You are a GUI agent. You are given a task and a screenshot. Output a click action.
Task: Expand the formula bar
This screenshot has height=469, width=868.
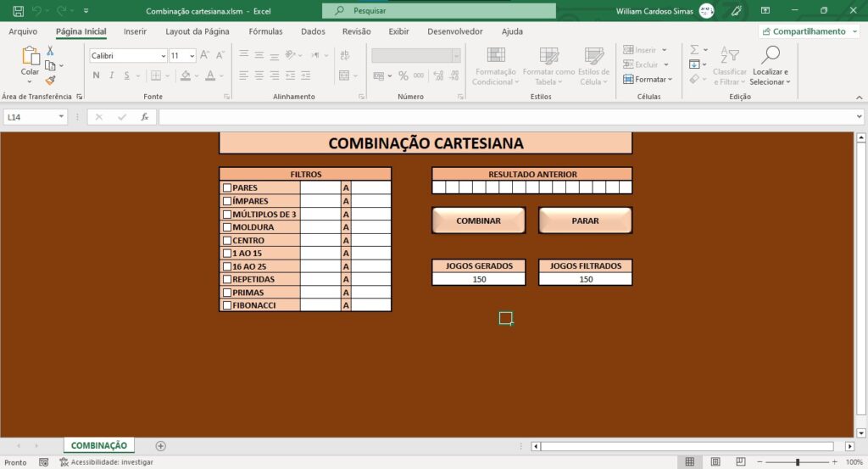(x=860, y=117)
